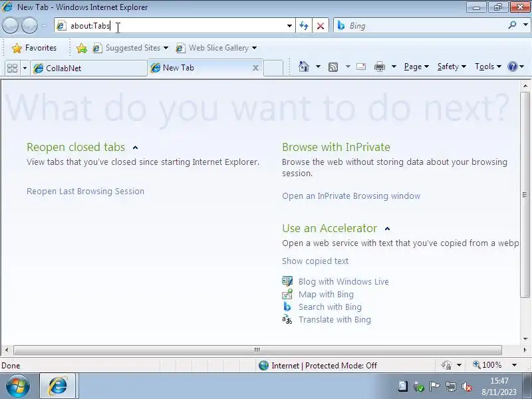Viewport: 532px width, 399px height.
Task: Switch to the CollabNet tab
Action: (89, 68)
